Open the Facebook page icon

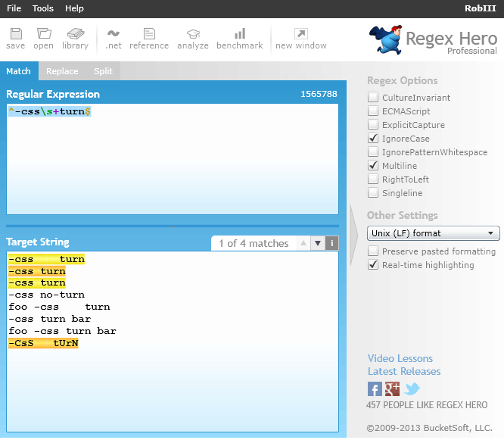pyautogui.click(x=375, y=389)
